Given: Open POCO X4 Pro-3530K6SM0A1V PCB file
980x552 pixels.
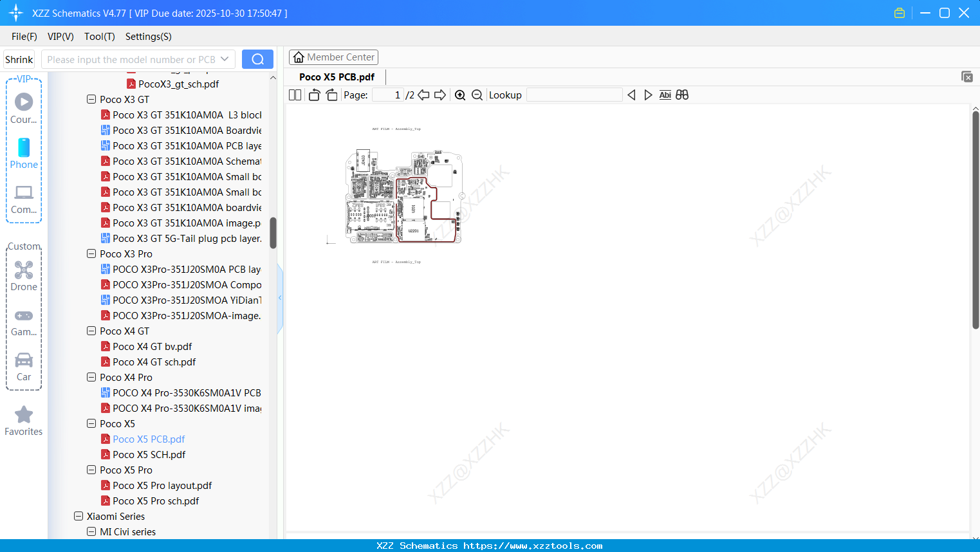Looking at the screenshot, I should click(181, 393).
